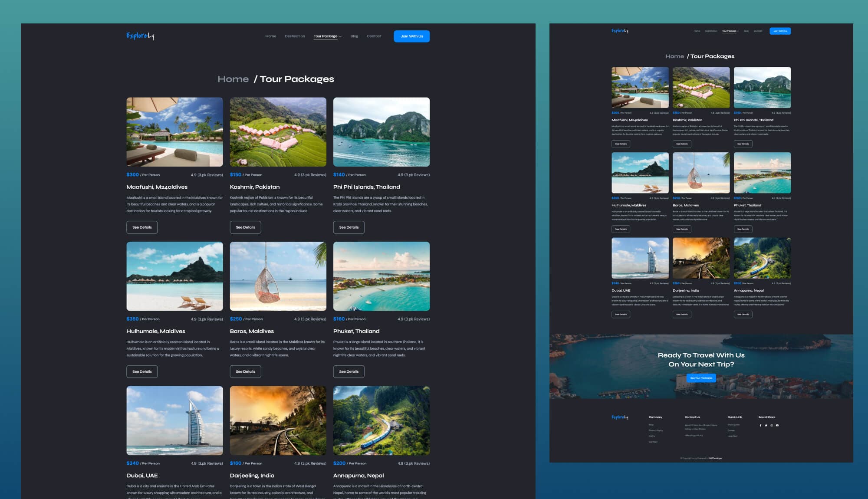868x499 pixels.
Task: Open the Blog item in the navigation bar
Action: 354,36
